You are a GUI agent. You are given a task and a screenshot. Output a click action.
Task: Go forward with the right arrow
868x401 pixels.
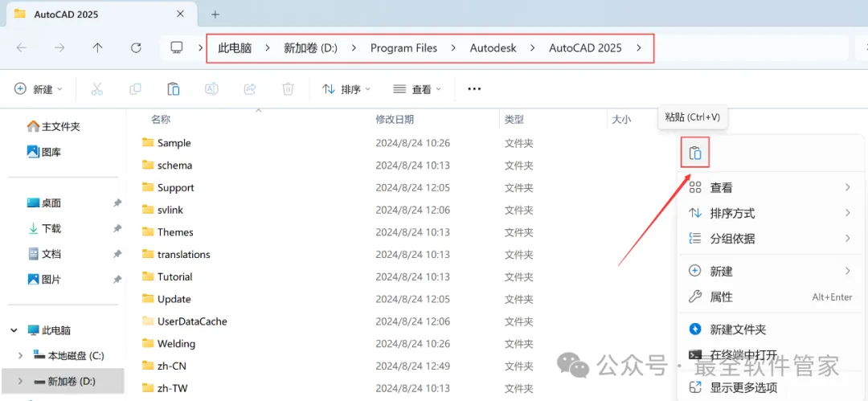click(x=59, y=47)
